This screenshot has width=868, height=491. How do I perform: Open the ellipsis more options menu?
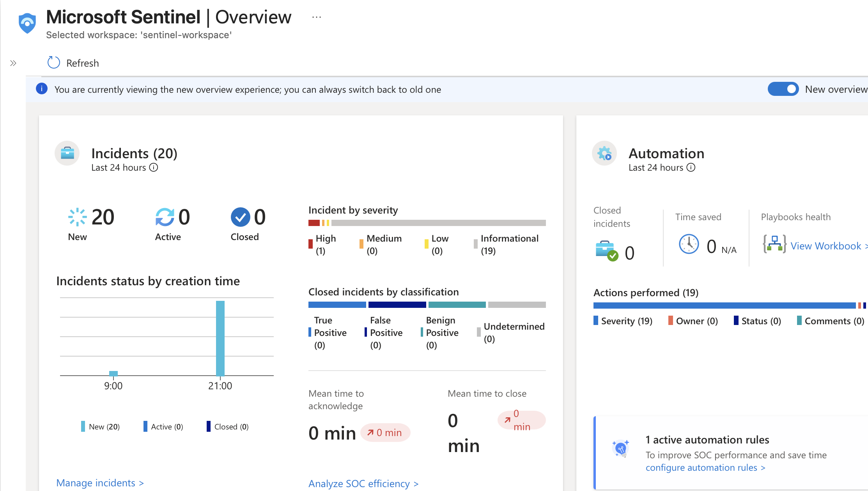click(317, 17)
